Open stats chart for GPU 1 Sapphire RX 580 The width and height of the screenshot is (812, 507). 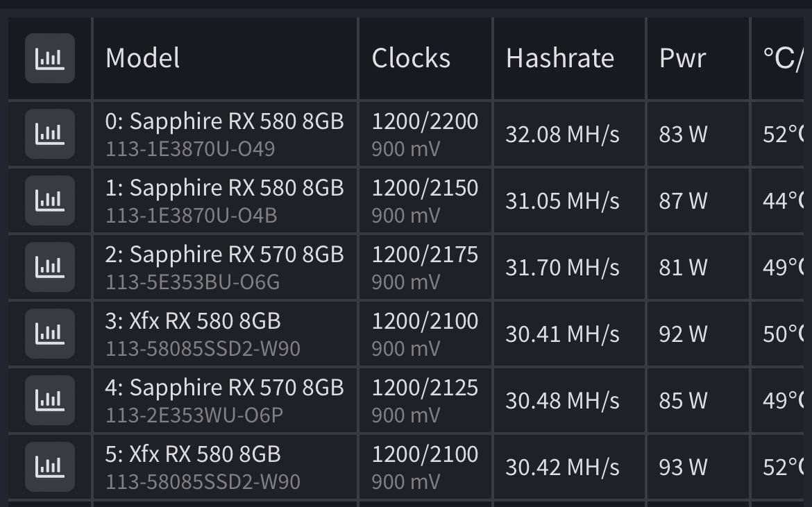tap(50, 200)
